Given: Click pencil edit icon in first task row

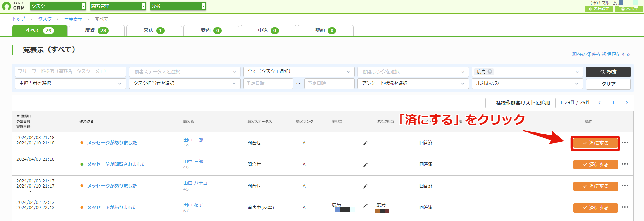Looking at the screenshot, I should pyautogui.click(x=365, y=143).
